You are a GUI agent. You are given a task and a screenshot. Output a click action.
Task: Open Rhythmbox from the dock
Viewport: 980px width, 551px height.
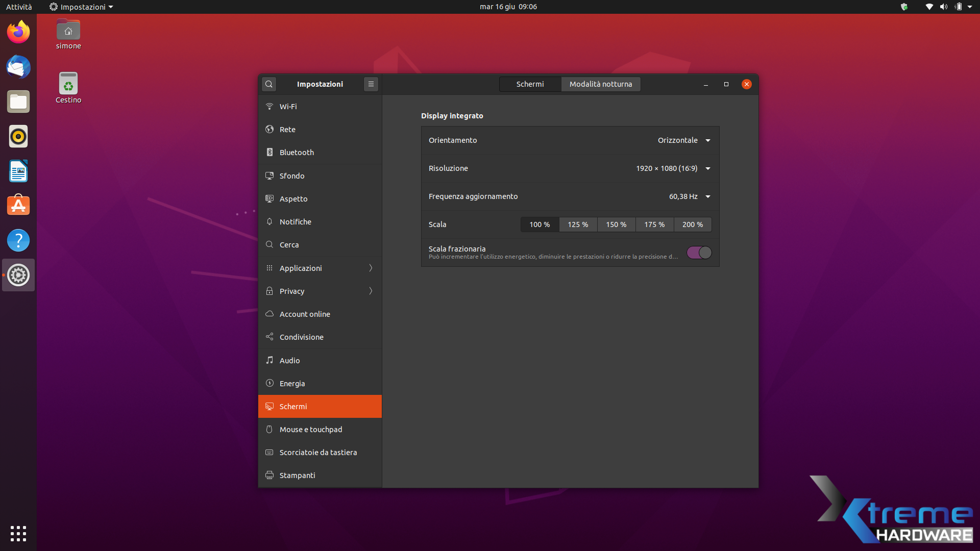(x=18, y=137)
